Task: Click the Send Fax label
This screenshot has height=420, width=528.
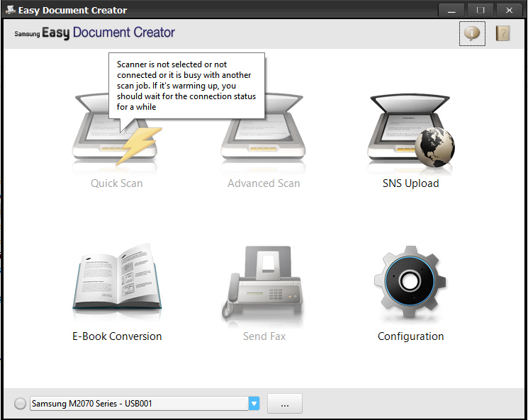Action: (264, 336)
